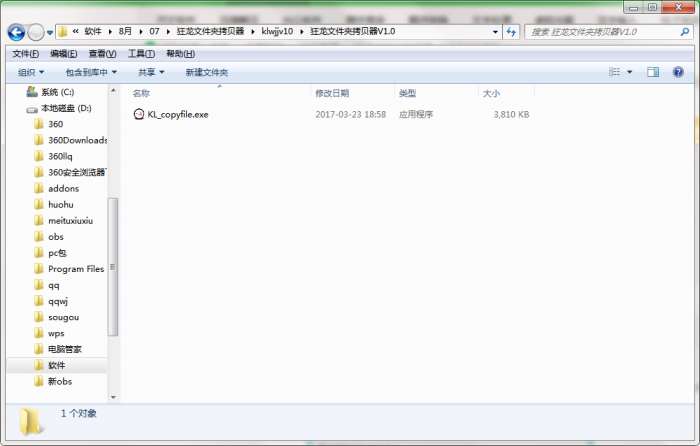700x446 pixels.
Task: Open the 360llq folder in the sidebar
Action: (x=60, y=156)
